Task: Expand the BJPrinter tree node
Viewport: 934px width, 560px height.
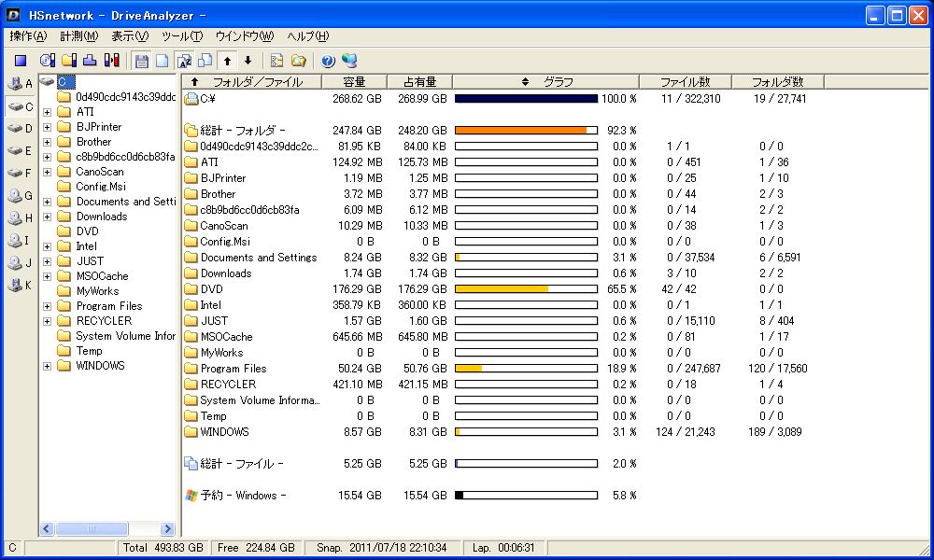Action: (x=47, y=127)
